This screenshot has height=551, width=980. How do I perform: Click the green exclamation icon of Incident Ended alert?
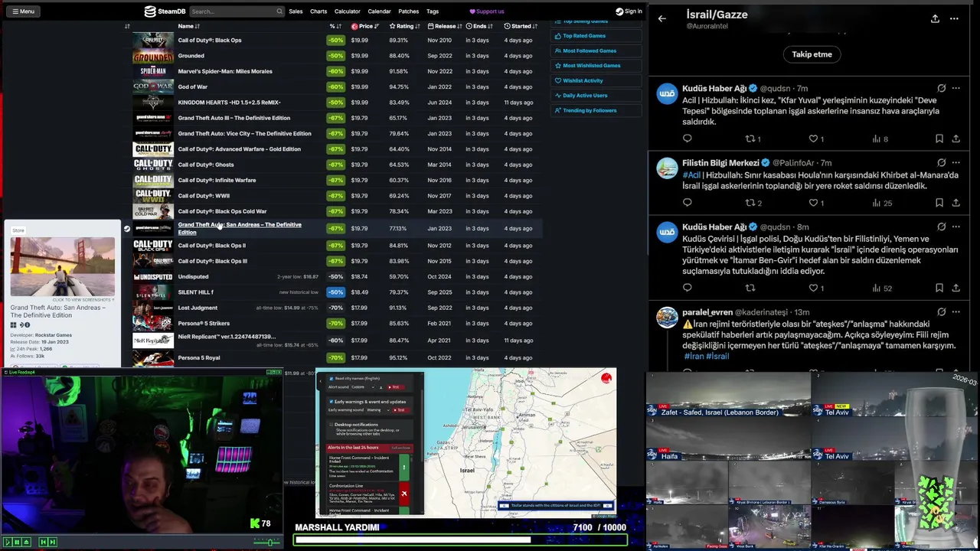click(403, 467)
